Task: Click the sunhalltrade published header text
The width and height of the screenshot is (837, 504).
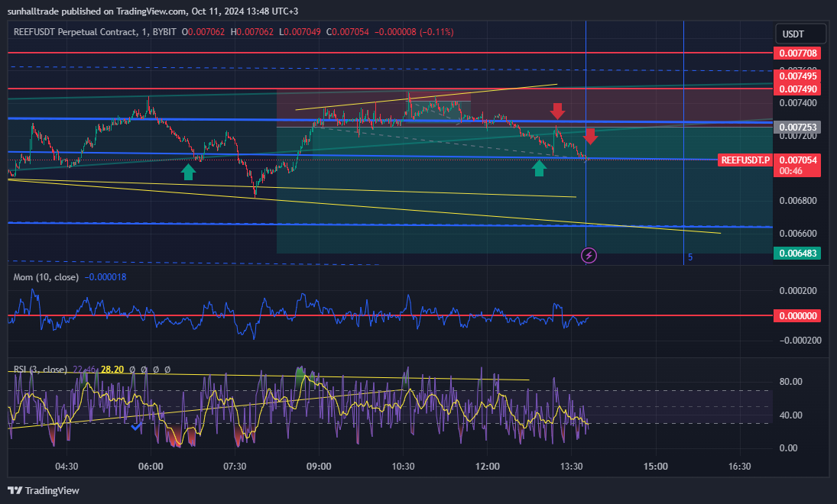Action: pyautogui.click(x=153, y=11)
